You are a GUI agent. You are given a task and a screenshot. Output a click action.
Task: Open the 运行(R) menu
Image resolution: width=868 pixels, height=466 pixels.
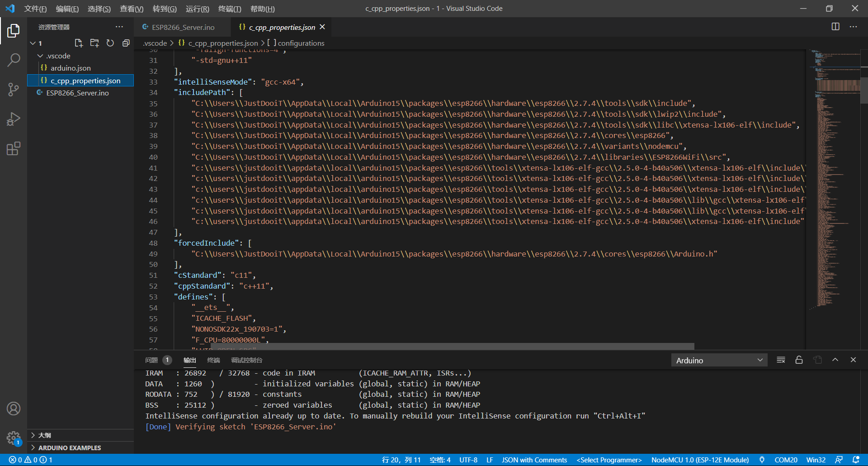coord(197,9)
